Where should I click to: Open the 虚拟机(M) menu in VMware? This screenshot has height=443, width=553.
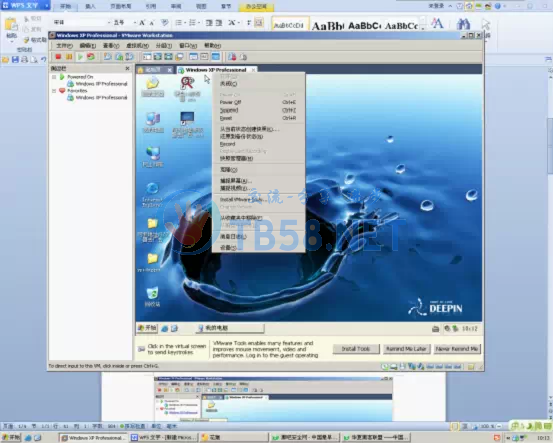[x=137, y=45]
